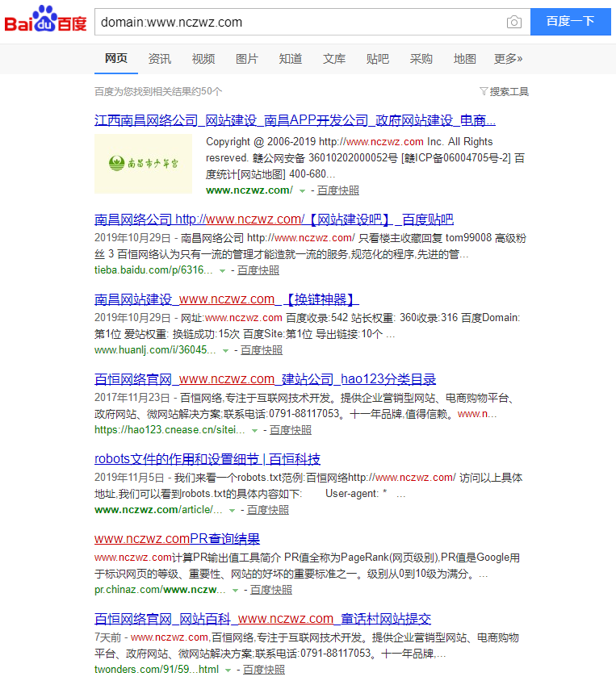Open the 采购 tab

[421, 59]
